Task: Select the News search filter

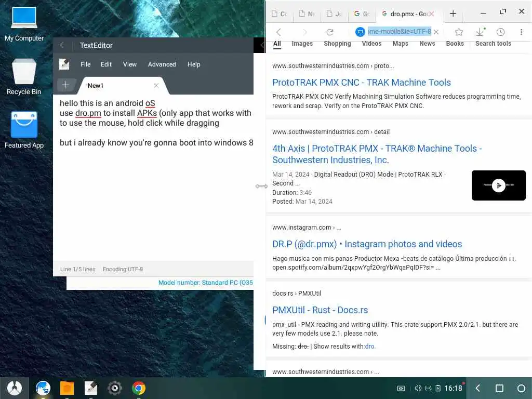Action: pos(427,44)
